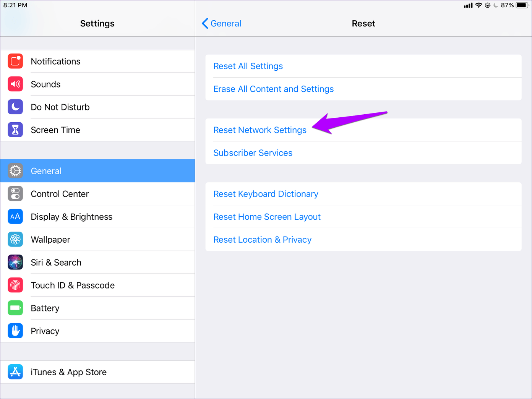
Task: Open Subscriber Services
Action: [x=253, y=153]
